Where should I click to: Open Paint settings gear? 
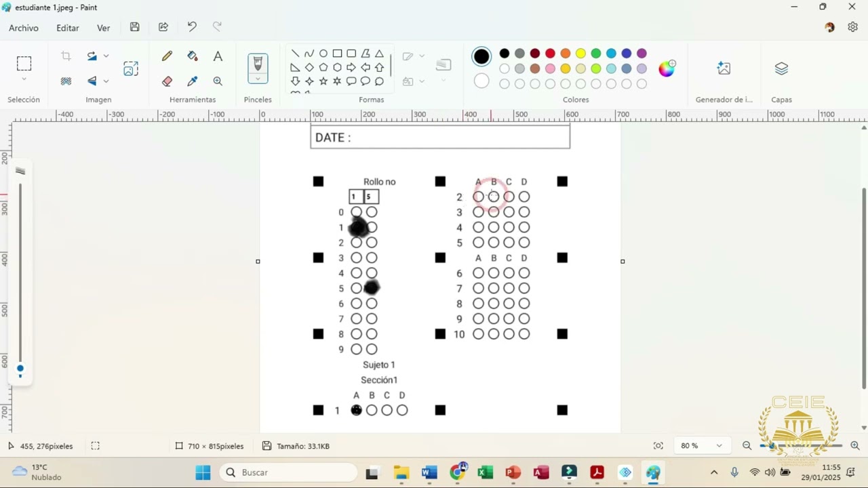click(x=853, y=27)
